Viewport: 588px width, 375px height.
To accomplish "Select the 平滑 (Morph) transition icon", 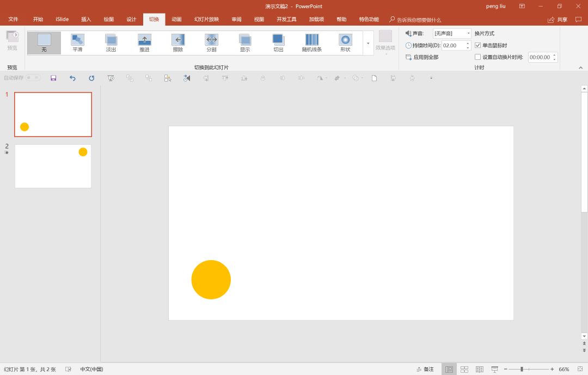I will pyautogui.click(x=77, y=42).
